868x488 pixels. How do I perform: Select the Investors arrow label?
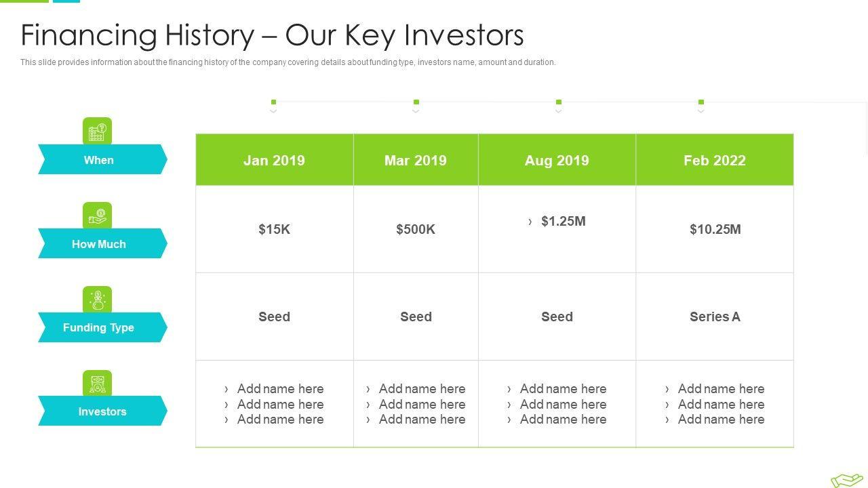click(102, 411)
